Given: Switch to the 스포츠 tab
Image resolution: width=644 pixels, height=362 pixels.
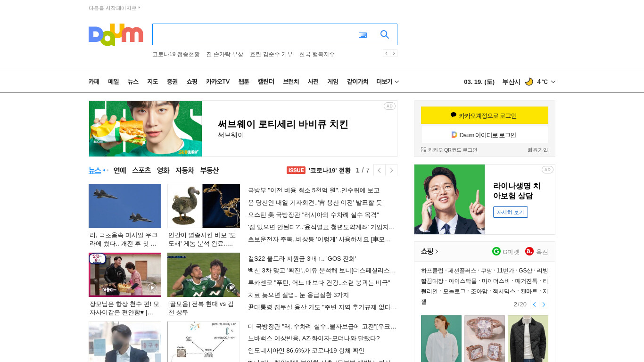Looking at the screenshot, I should click(141, 170).
